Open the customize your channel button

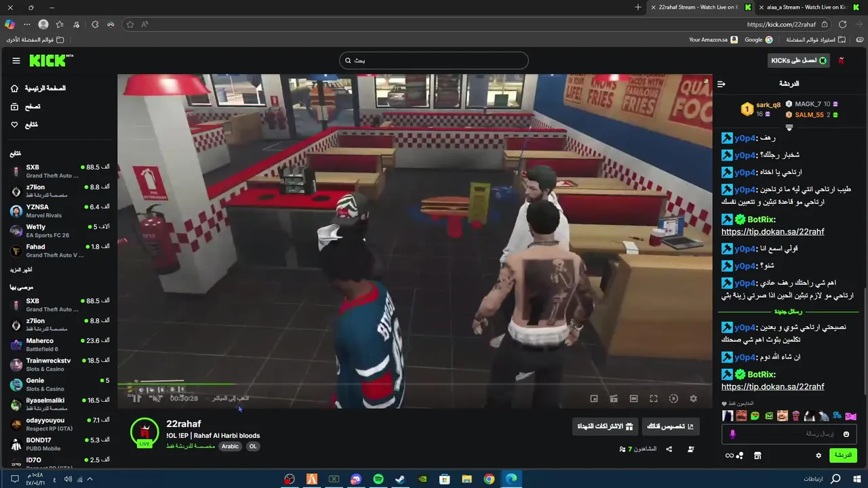coord(671,426)
